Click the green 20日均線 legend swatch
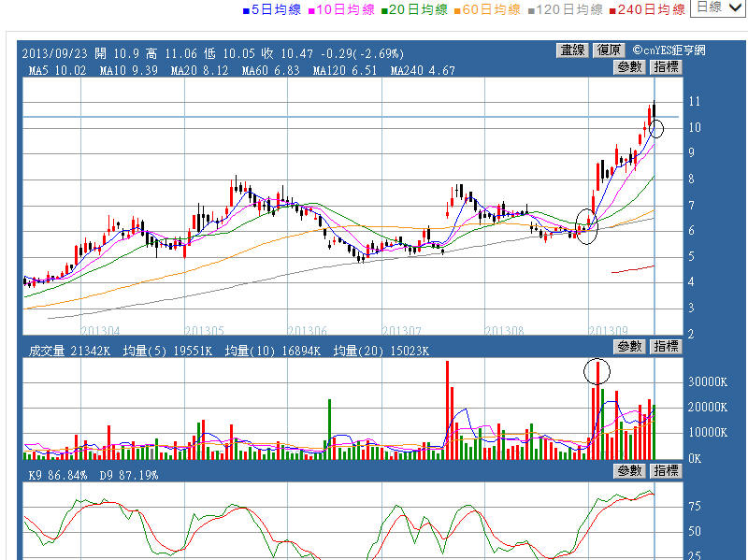 point(384,10)
